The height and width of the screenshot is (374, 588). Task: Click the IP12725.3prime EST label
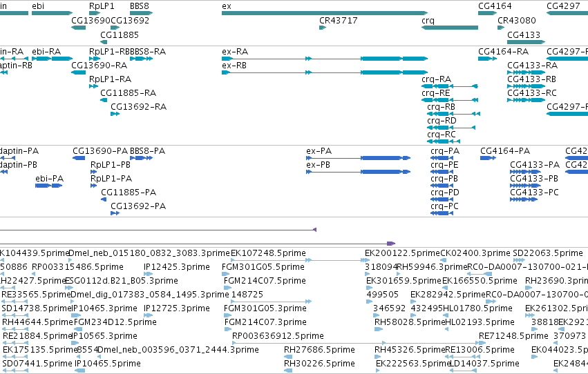pyautogui.click(x=177, y=309)
